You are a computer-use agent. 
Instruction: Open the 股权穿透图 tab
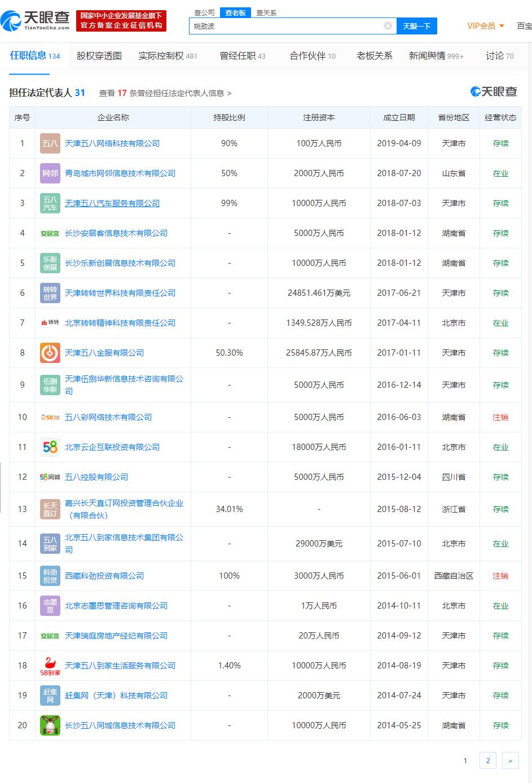(x=99, y=56)
